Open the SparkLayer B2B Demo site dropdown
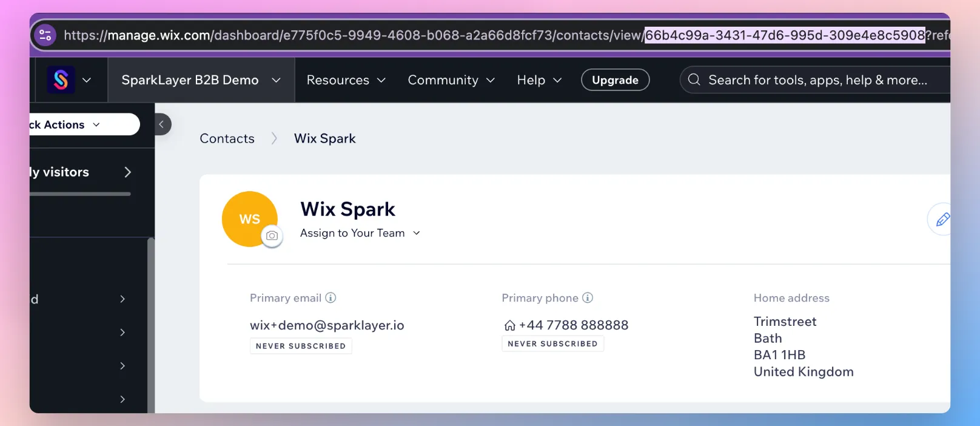Viewport: 980px width, 426px height. (x=201, y=80)
